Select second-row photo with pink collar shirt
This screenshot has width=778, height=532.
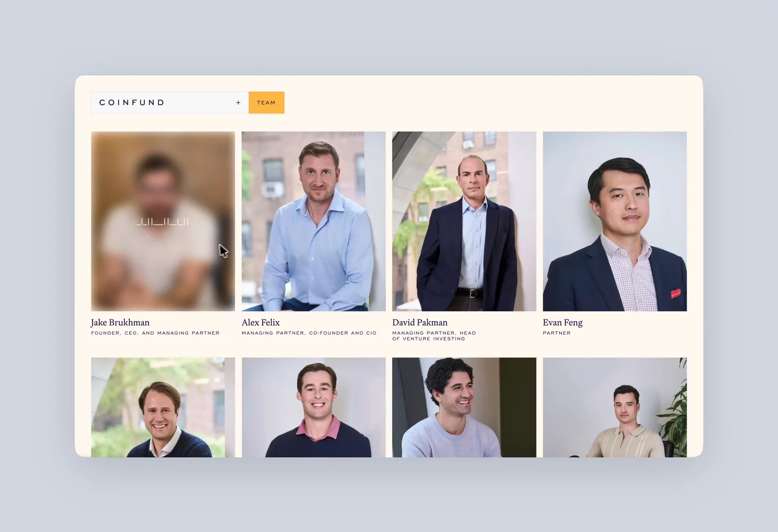tap(314, 408)
